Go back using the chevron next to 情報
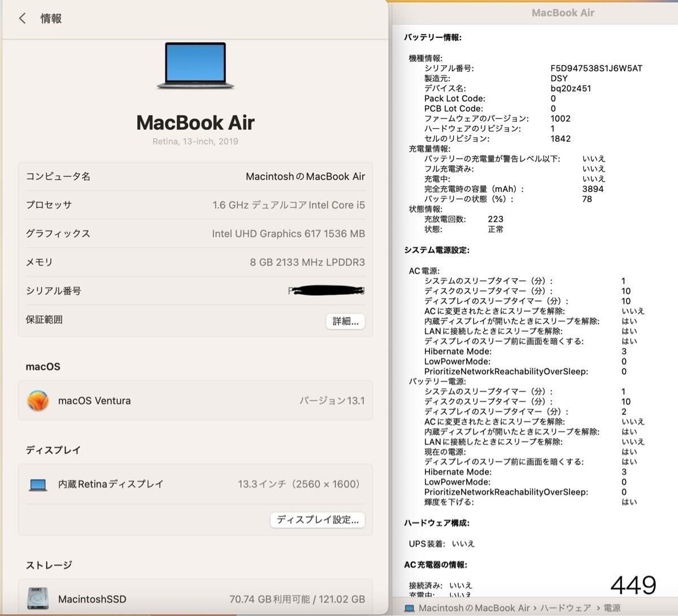Image resolution: width=678 pixels, height=616 pixels. pyautogui.click(x=22, y=18)
